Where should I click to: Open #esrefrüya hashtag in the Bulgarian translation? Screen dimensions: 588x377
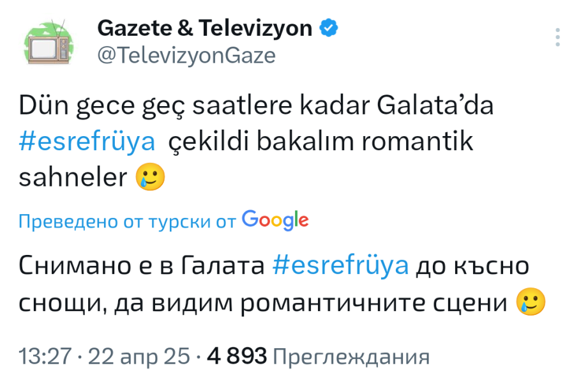[x=340, y=266]
